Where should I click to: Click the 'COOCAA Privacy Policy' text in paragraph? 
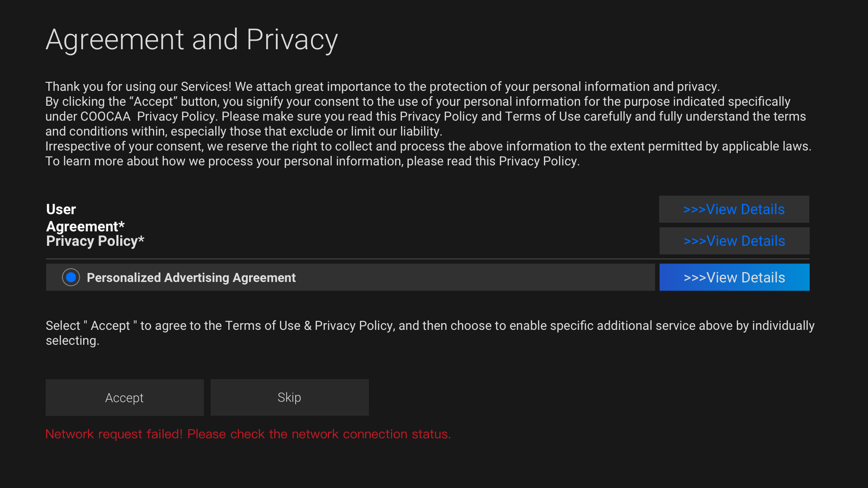tap(148, 117)
